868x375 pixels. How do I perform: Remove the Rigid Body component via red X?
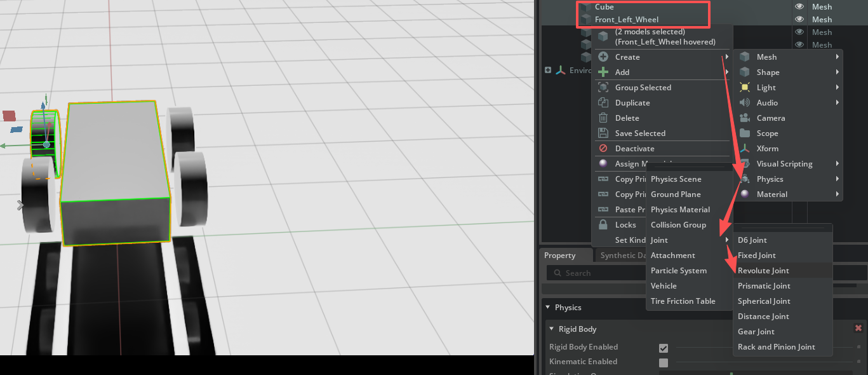tap(858, 328)
